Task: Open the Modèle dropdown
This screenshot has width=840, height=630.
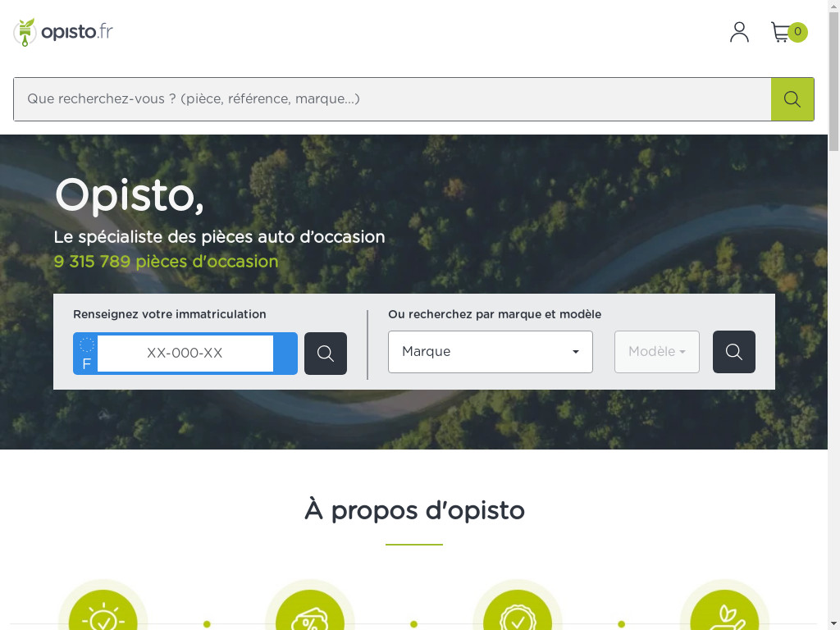Action: point(656,352)
